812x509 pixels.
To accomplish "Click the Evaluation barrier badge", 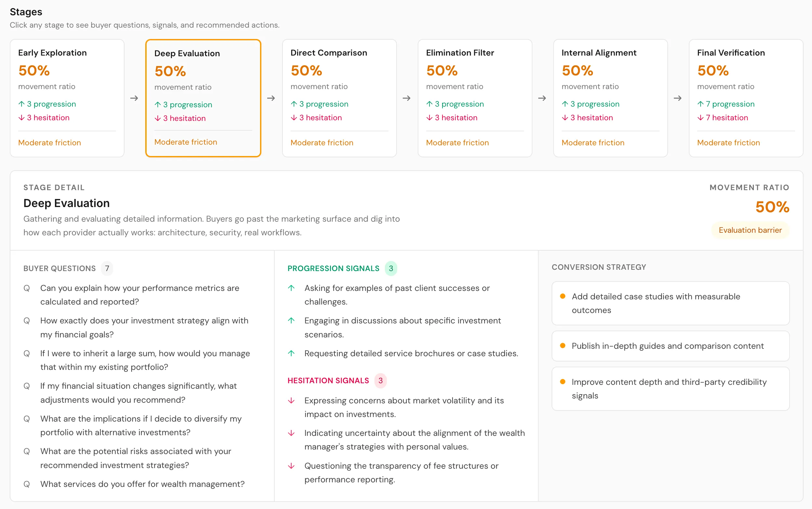I will (x=750, y=230).
